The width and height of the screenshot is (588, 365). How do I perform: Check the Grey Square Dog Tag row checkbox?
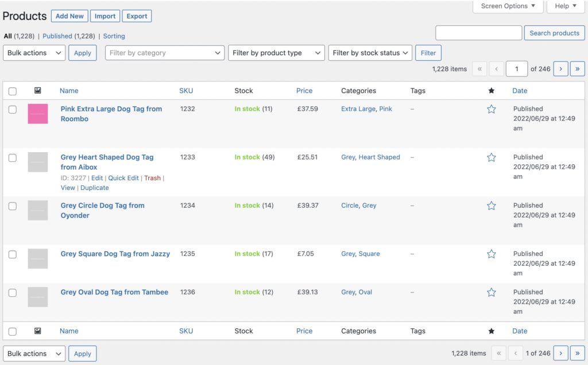pos(12,254)
